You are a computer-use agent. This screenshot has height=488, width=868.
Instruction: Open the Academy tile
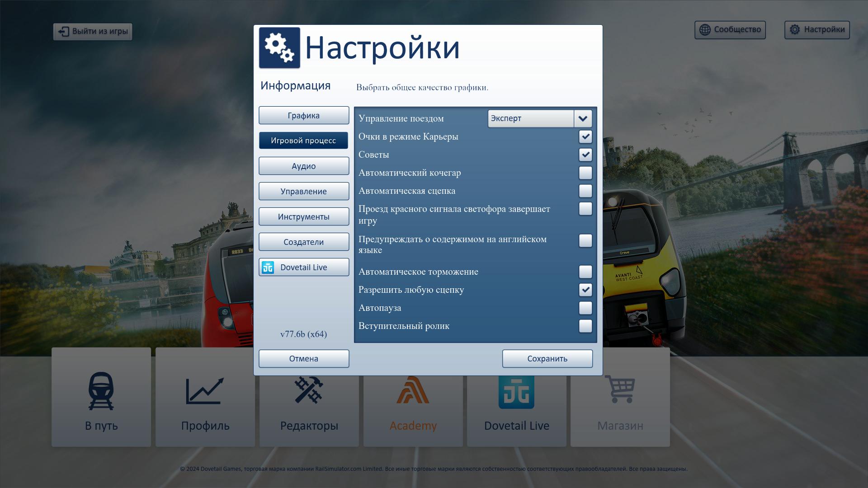pos(413,411)
